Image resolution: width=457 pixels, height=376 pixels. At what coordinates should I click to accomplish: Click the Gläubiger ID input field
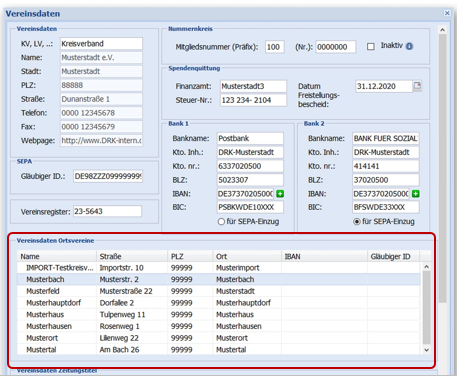coord(108,176)
